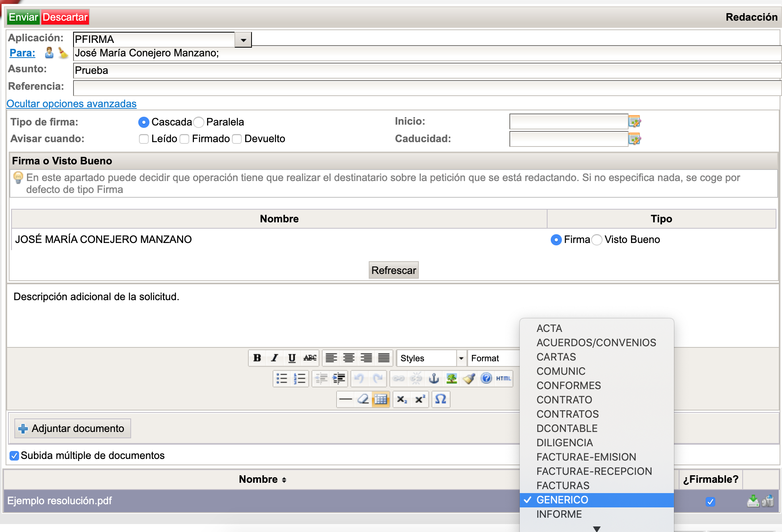
Task: Enable the Firmado notification checkbox
Action: tap(184, 139)
